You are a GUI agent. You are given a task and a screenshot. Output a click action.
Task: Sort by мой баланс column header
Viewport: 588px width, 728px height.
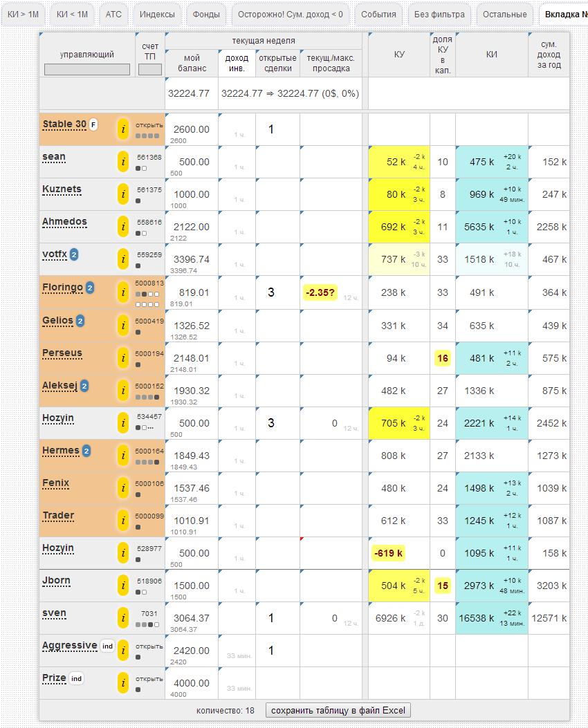click(x=192, y=63)
